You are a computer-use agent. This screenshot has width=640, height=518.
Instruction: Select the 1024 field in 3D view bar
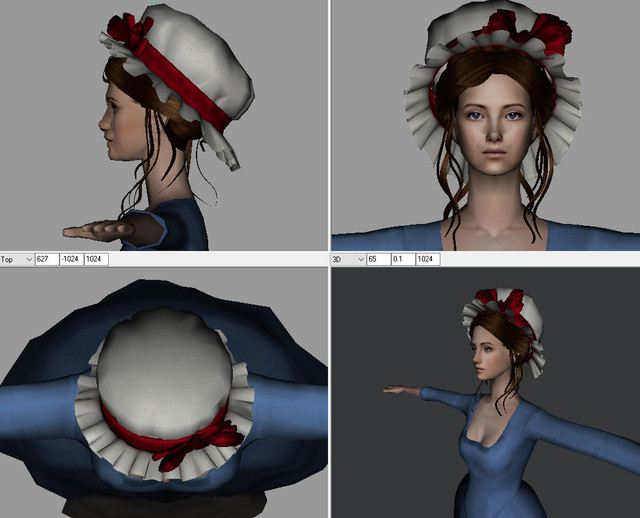click(x=428, y=259)
